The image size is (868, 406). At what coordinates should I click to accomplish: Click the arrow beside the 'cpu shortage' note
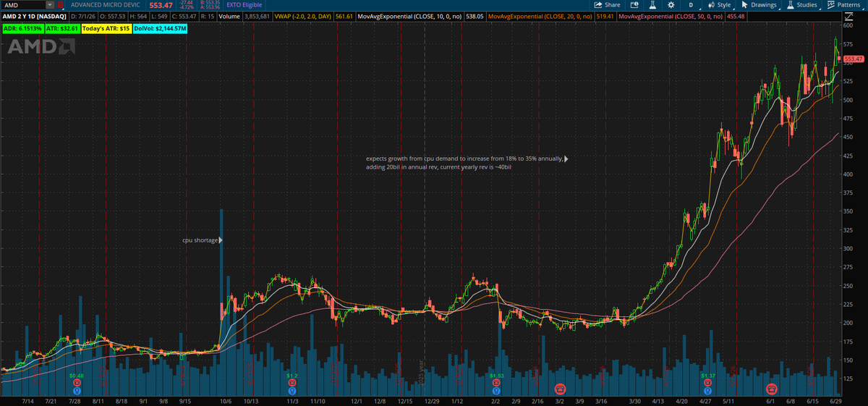(220, 240)
